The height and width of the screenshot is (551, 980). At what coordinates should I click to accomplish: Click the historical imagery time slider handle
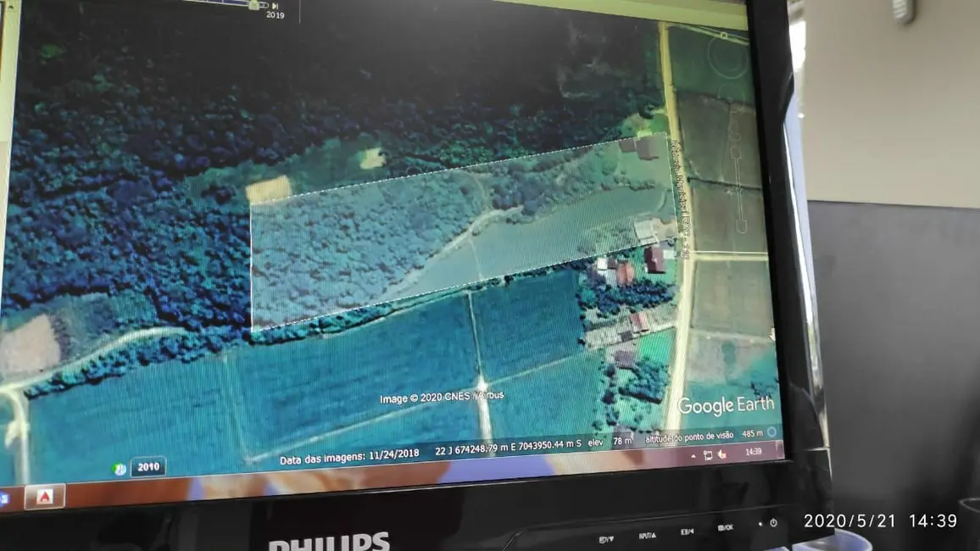253,4
